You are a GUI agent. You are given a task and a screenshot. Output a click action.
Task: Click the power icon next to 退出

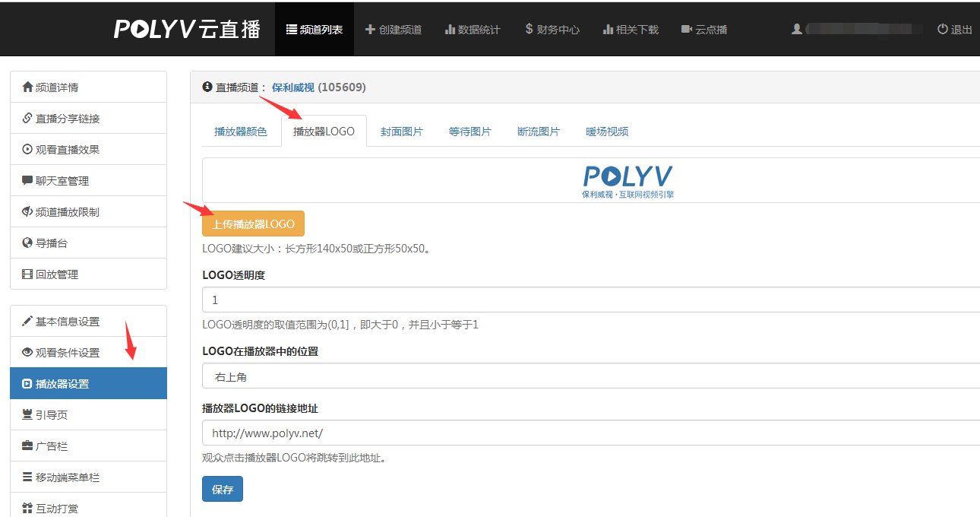[943, 29]
